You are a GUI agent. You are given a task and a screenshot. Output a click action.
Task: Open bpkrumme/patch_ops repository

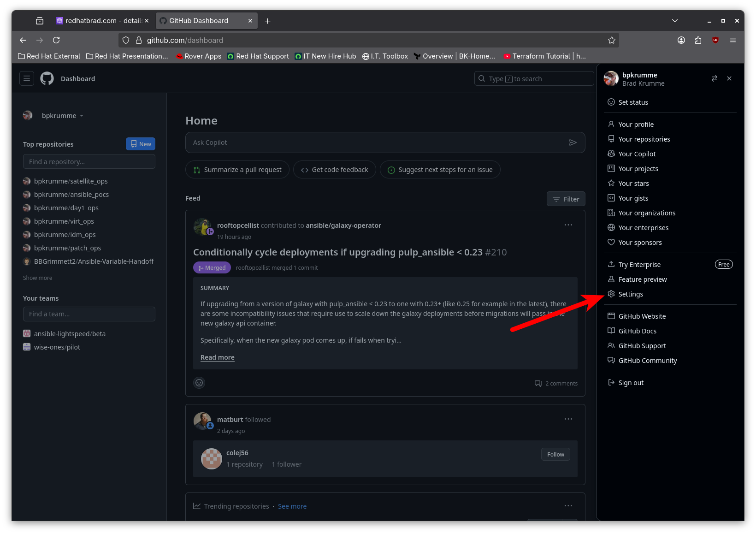click(67, 248)
